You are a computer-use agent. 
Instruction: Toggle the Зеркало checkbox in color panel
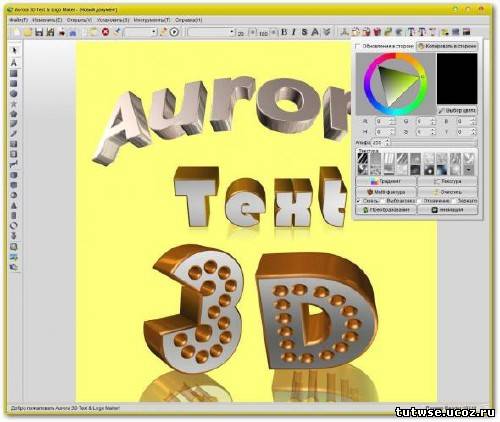[x=455, y=201]
